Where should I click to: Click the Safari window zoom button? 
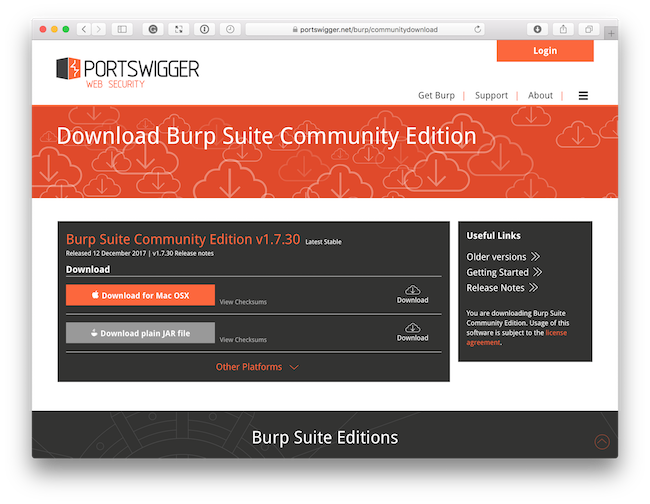[65, 29]
